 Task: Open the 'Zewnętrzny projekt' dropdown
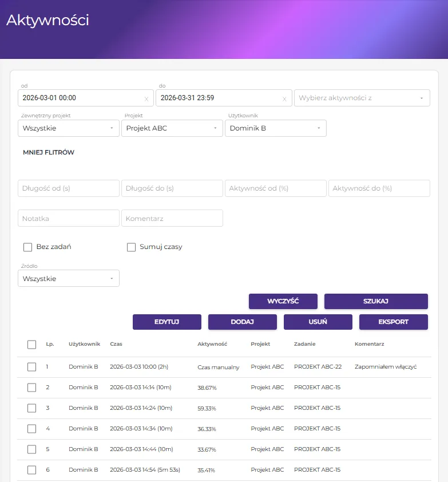69,128
